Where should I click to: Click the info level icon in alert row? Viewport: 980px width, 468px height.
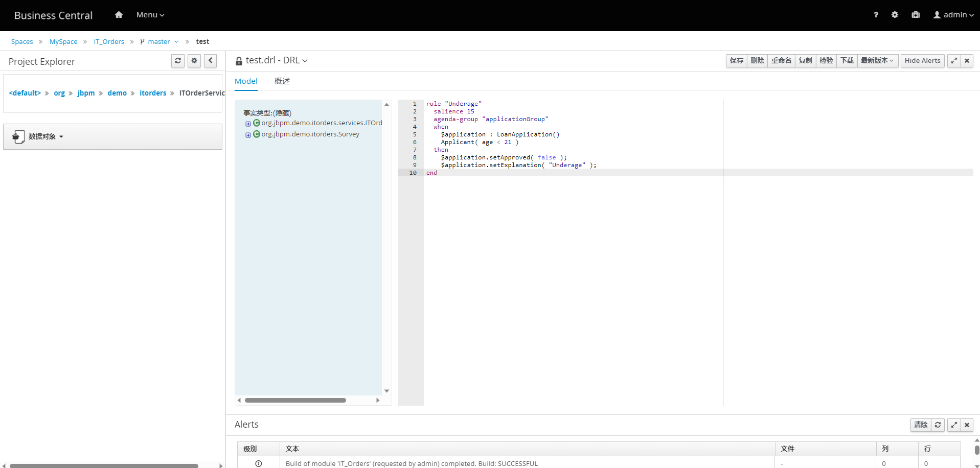pyautogui.click(x=259, y=463)
